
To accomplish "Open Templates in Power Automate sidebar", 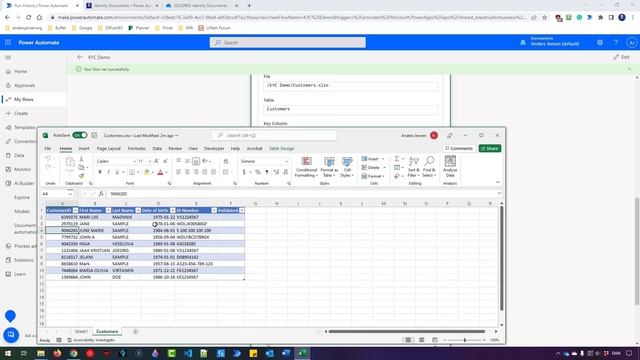I will pos(24,128).
